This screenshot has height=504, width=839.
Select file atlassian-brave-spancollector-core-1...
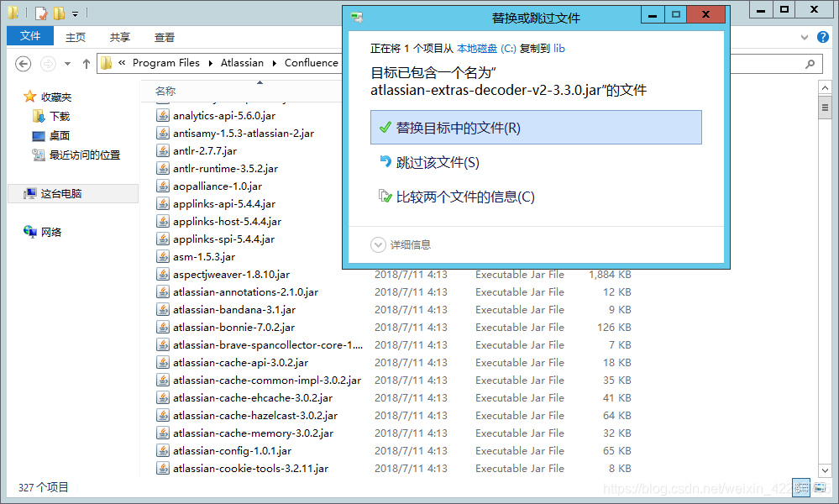tap(268, 345)
